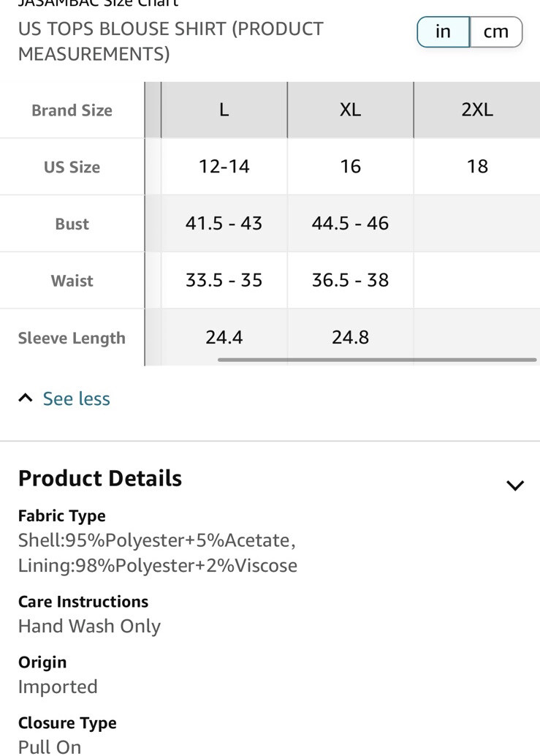Click the 44.5 - 46 bust measurement cell
Viewport: 540px width, 756px height.
[x=351, y=223]
